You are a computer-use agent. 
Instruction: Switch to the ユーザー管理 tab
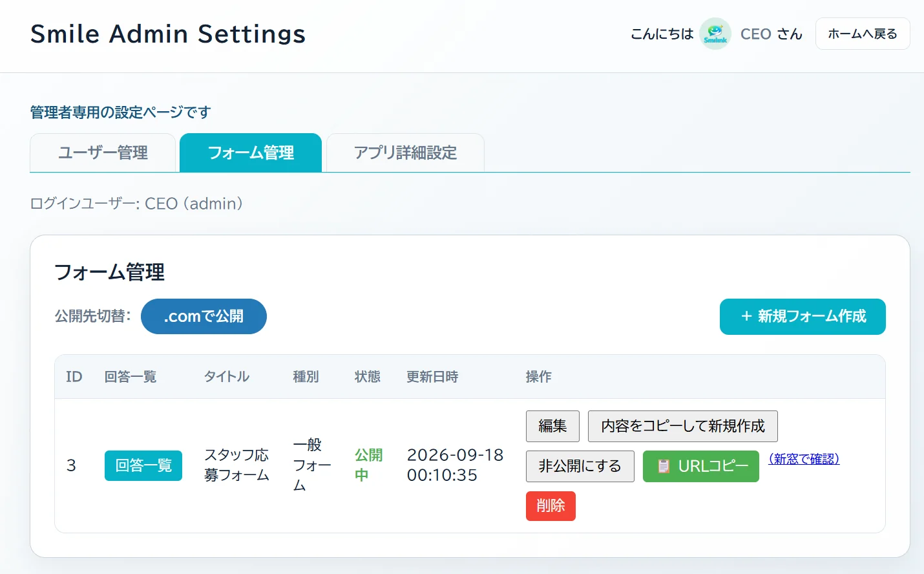coord(103,153)
